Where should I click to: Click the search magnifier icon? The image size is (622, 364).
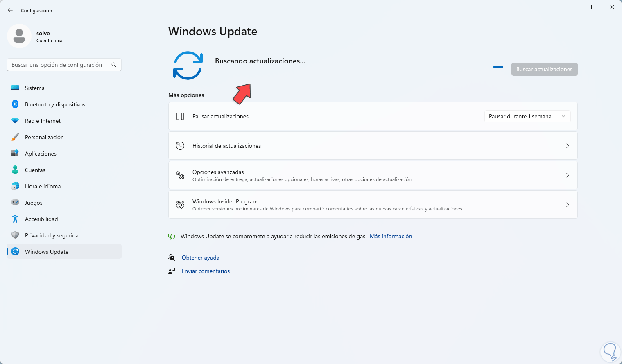point(114,65)
